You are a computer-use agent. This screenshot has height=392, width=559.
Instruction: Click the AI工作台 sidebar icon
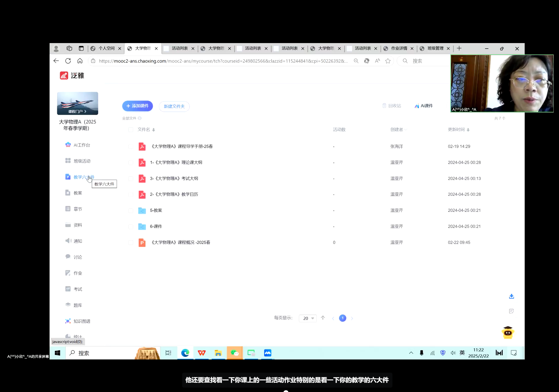pyautogui.click(x=68, y=145)
